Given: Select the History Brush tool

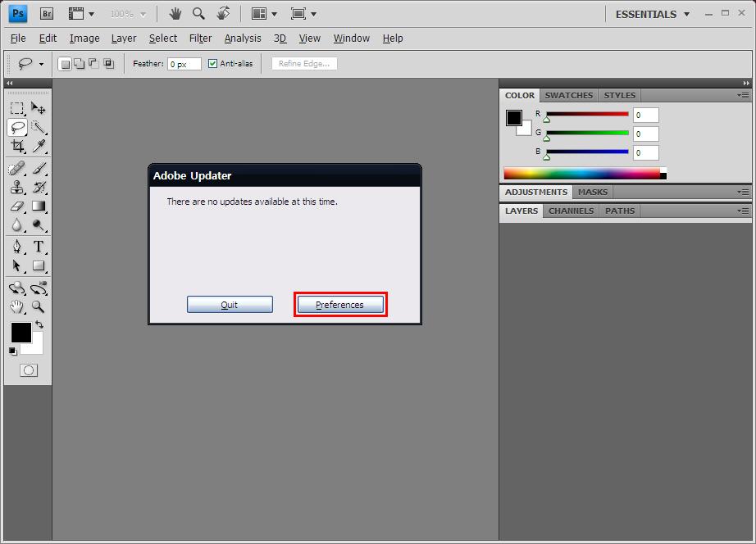Looking at the screenshot, I should tap(38, 187).
